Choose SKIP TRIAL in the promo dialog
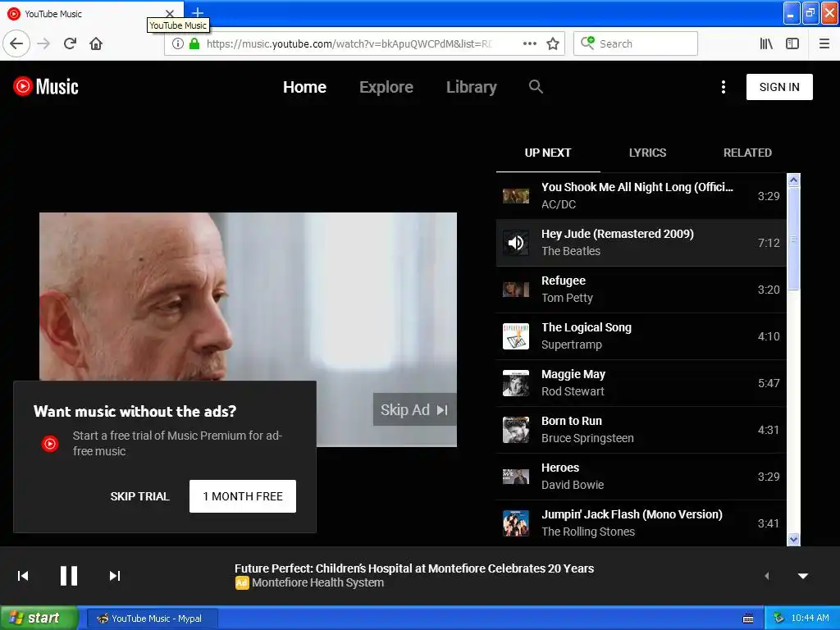840x630 pixels. click(x=139, y=496)
